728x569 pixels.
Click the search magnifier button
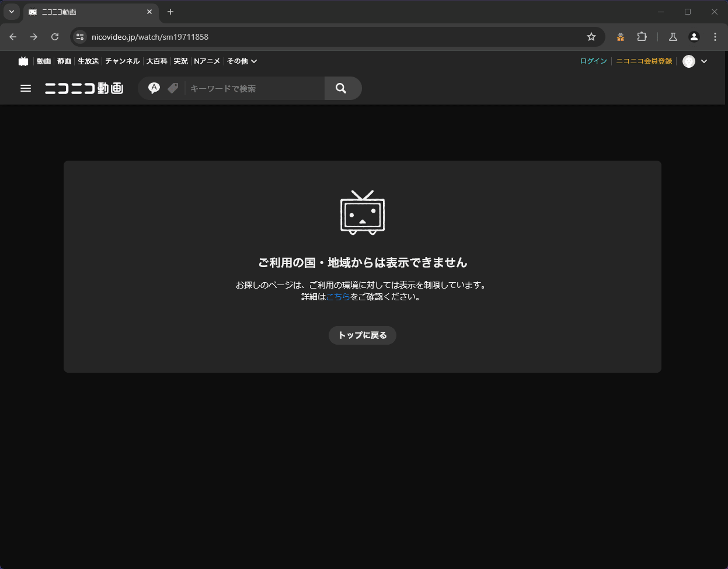342,88
